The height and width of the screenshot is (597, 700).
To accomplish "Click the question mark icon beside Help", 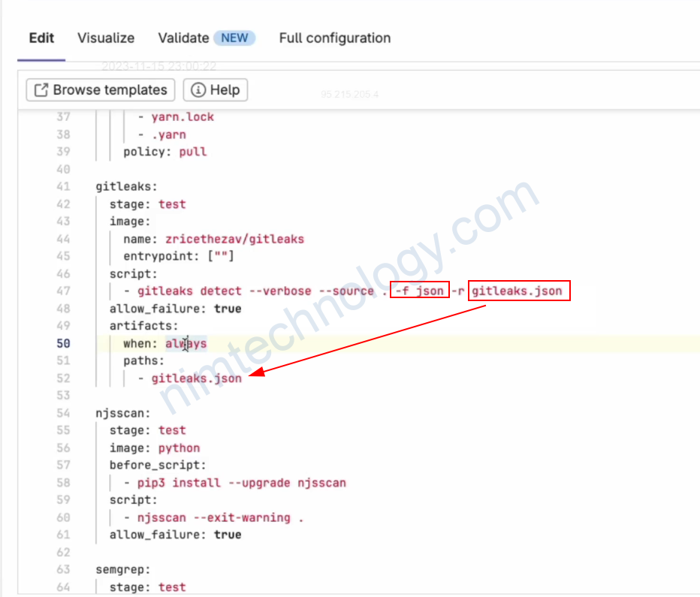I will pos(199,90).
